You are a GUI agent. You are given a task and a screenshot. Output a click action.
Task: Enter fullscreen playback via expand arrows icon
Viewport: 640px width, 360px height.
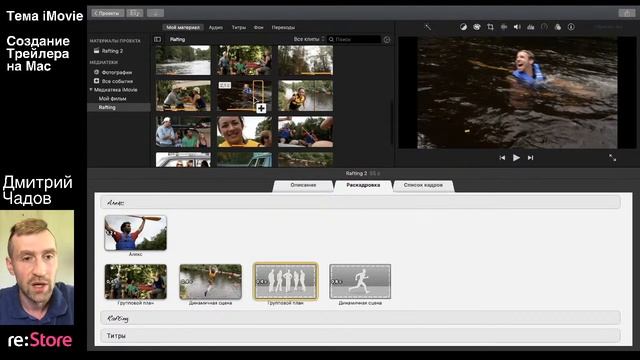(x=612, y=158)
